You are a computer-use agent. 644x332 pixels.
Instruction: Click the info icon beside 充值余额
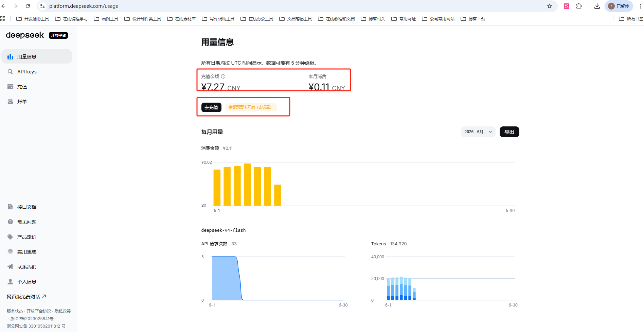(x=223, y=76)
